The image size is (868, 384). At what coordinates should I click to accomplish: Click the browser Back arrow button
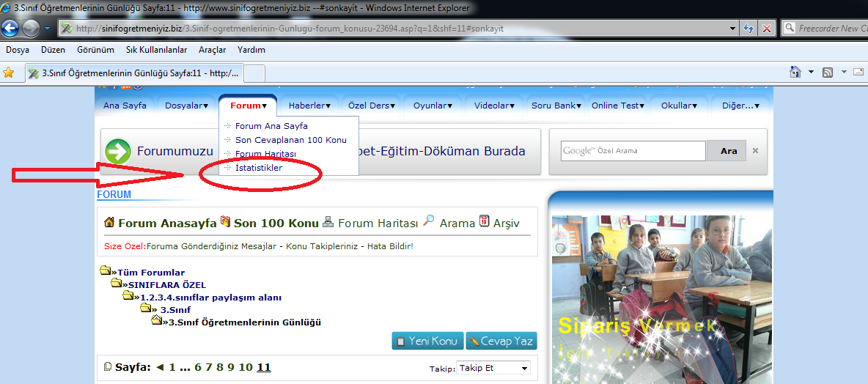(x=10, y=29)
